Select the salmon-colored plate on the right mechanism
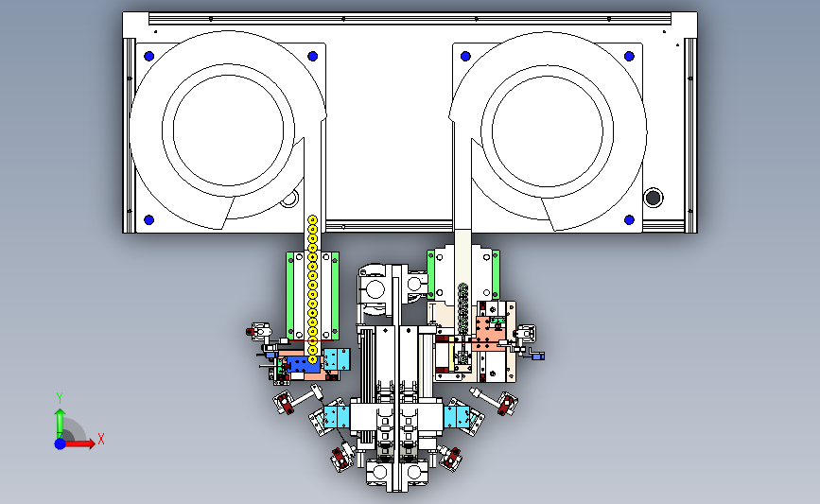The image size is (820, 504). pos(490,333)
